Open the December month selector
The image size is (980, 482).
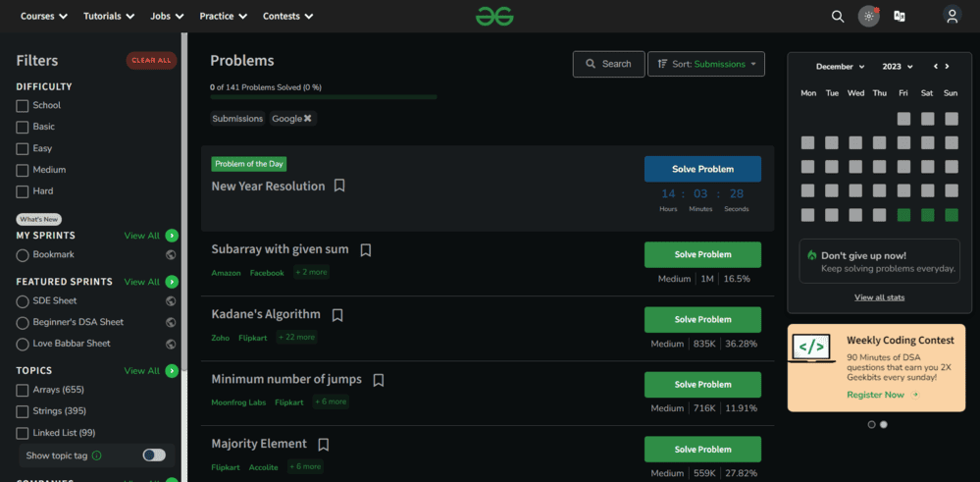tap(841, 67)
